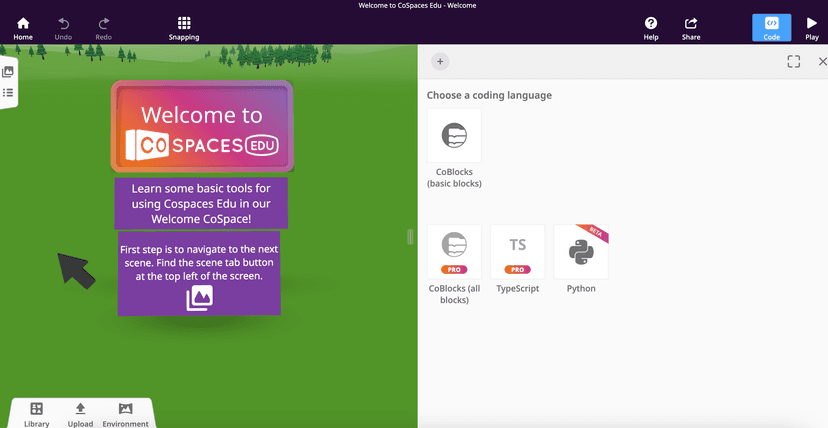Select the 'First step is to navigate' panel
828x428 pixels.
pos(199,274)
